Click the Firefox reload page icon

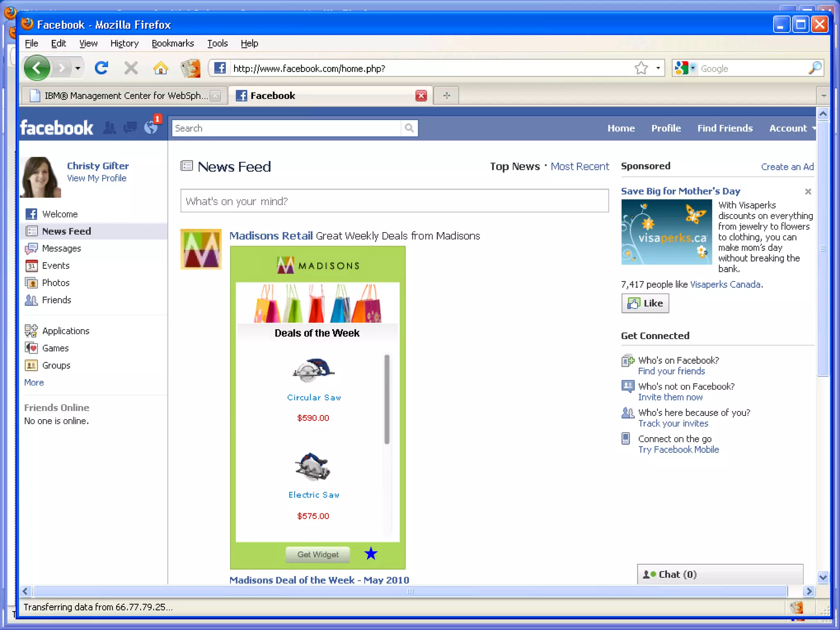pos(101,68)
